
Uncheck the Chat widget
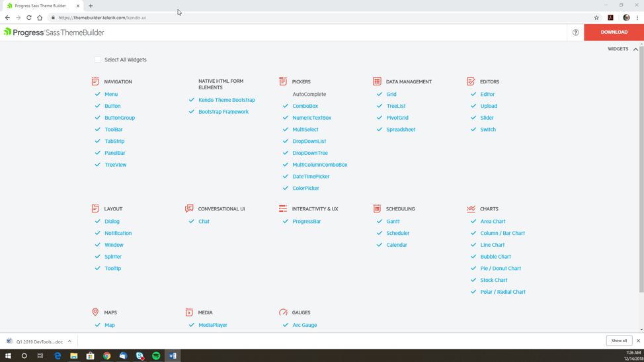191,221
